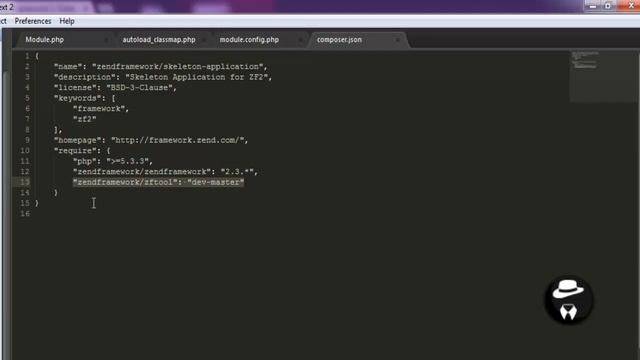Click the ">=5.3.3" php version value
The height and width of the screenshot is (360, 640).
(127, 161)
